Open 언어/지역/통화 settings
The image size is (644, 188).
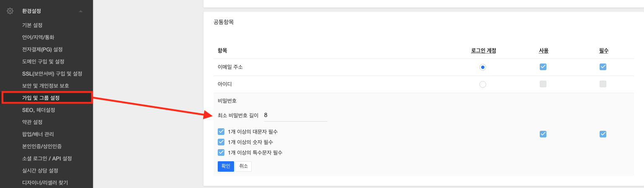[38, 37]
